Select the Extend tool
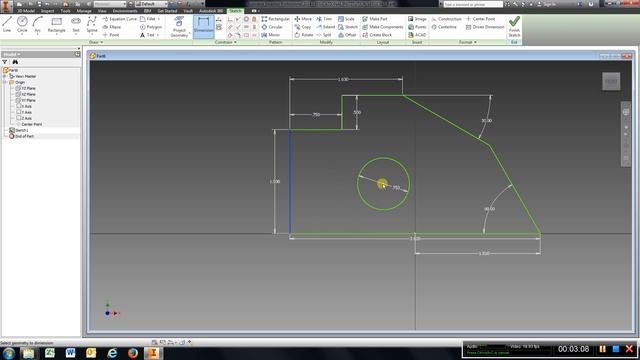640x360 pixels. coord(325,27)
